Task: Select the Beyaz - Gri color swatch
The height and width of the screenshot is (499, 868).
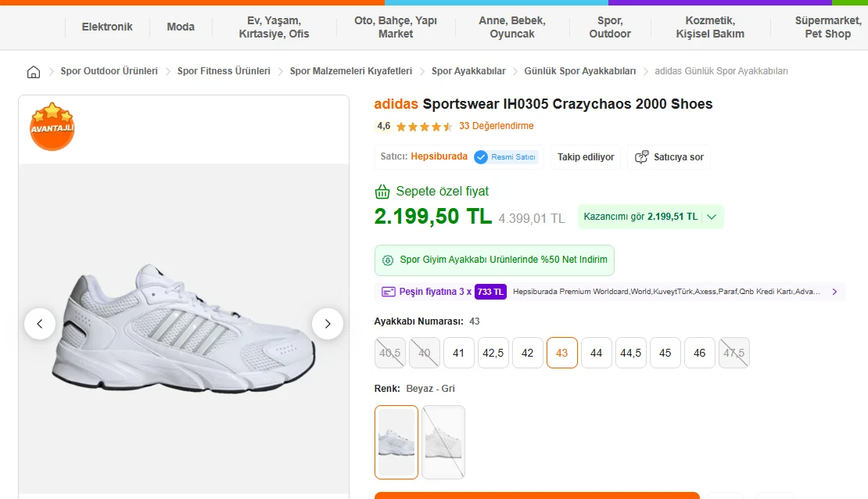Action: point(396,442)
